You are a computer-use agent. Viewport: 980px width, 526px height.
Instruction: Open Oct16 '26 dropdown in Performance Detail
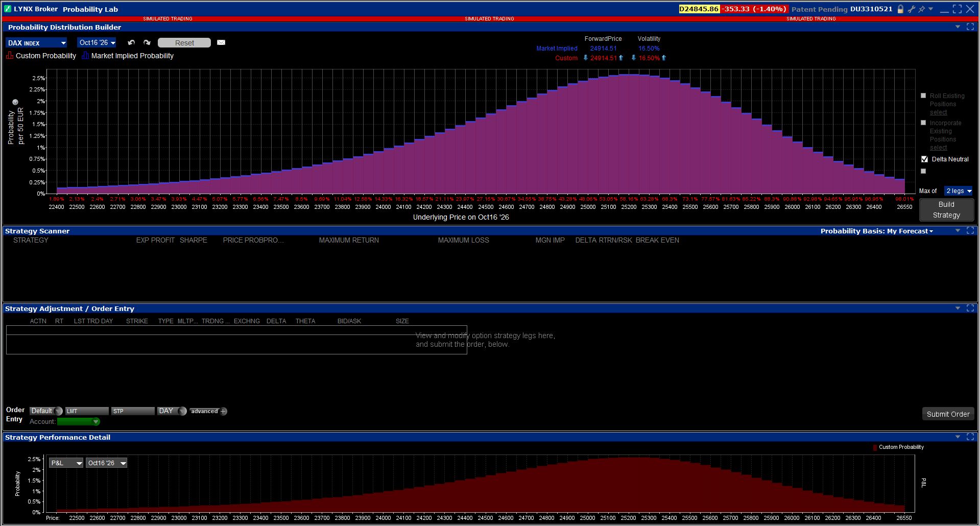[106, 463]
